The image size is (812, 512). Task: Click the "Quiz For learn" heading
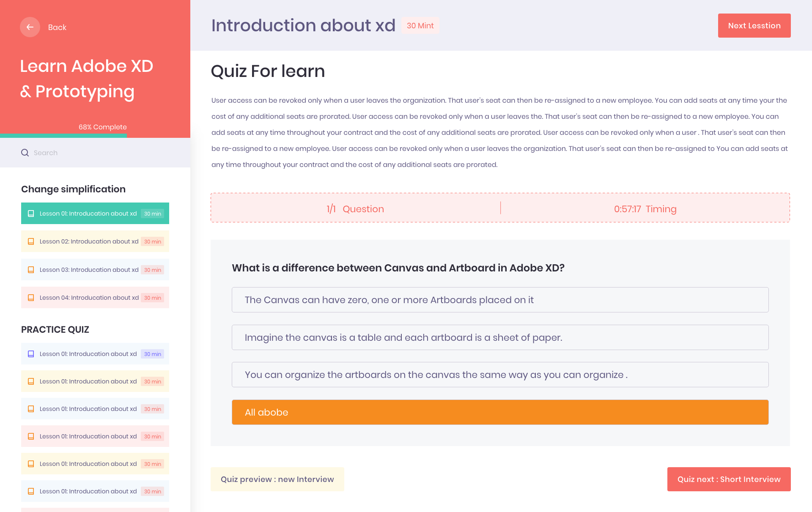[x=268, y=71]
